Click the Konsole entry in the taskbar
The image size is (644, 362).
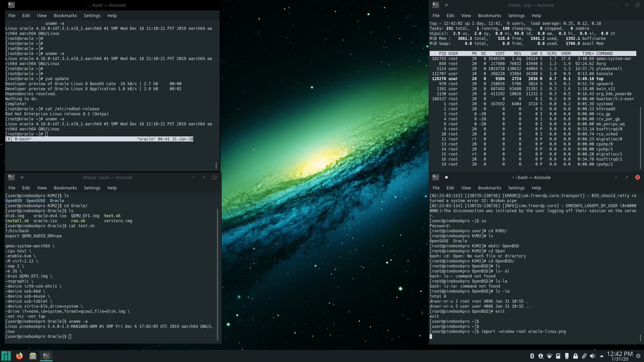click(47, 356)
